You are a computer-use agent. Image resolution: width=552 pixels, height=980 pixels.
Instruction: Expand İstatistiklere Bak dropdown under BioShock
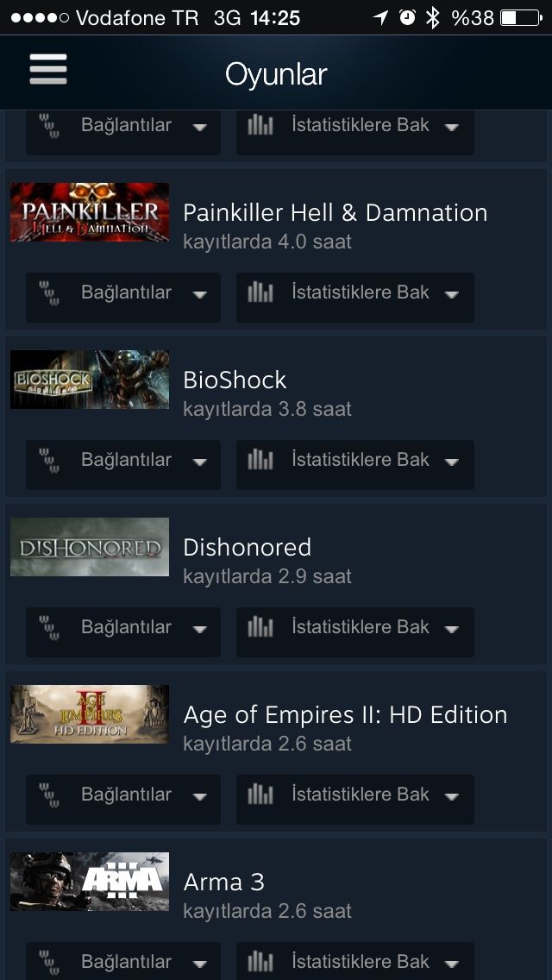[355, 464]
